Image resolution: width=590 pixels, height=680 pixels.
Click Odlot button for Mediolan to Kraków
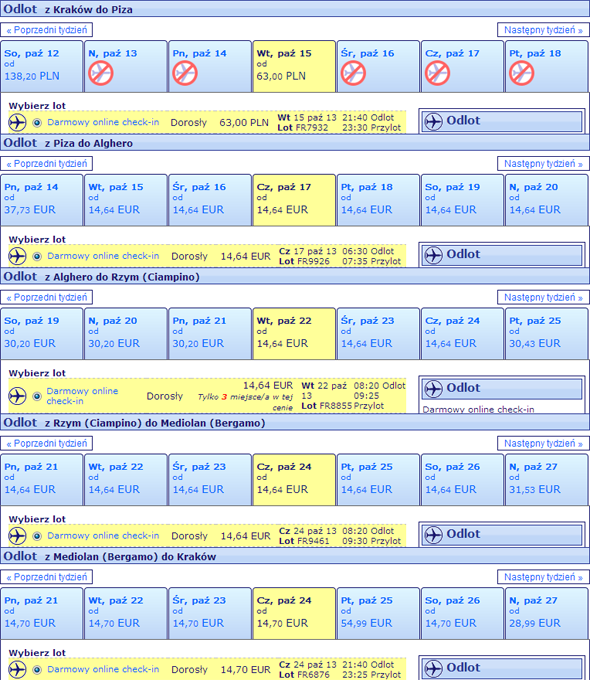(502, 668)
